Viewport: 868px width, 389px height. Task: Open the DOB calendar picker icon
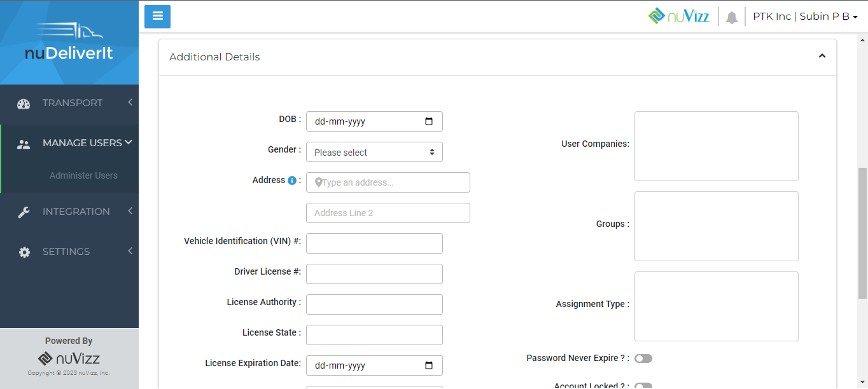pyautogui.click(x=429, y=121)
